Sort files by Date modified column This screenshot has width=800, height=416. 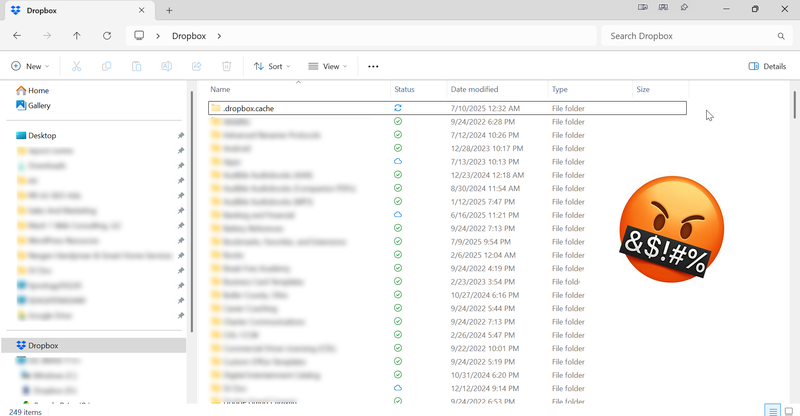click(x=474, y=89)
